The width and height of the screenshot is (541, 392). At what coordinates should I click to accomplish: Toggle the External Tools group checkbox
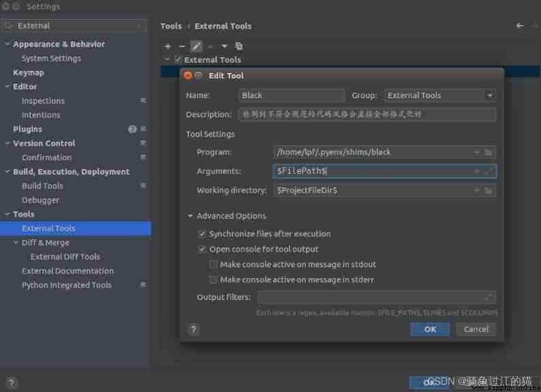[x=178, y=60]
